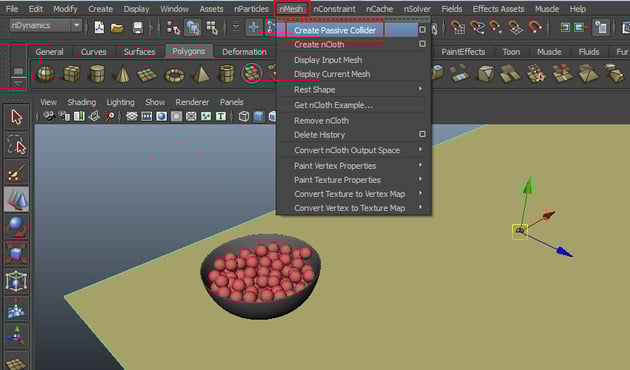Select by object type mode icon
Image resolution: width=630 pixels, height=370 pixels.
tap(192, 28)
